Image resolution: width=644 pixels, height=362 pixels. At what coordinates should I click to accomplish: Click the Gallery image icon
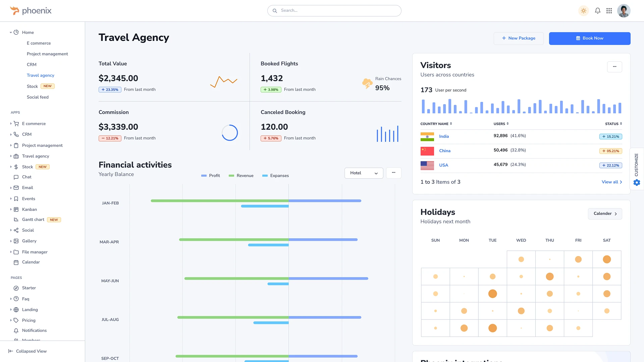tap(16, 241)
